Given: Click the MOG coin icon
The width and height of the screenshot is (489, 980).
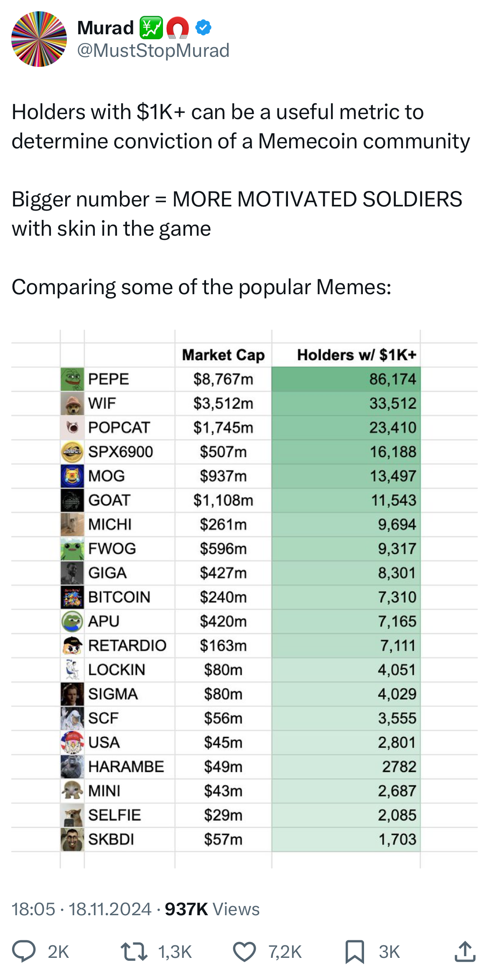Looking at the screenshot, I should tap(72, 476).
